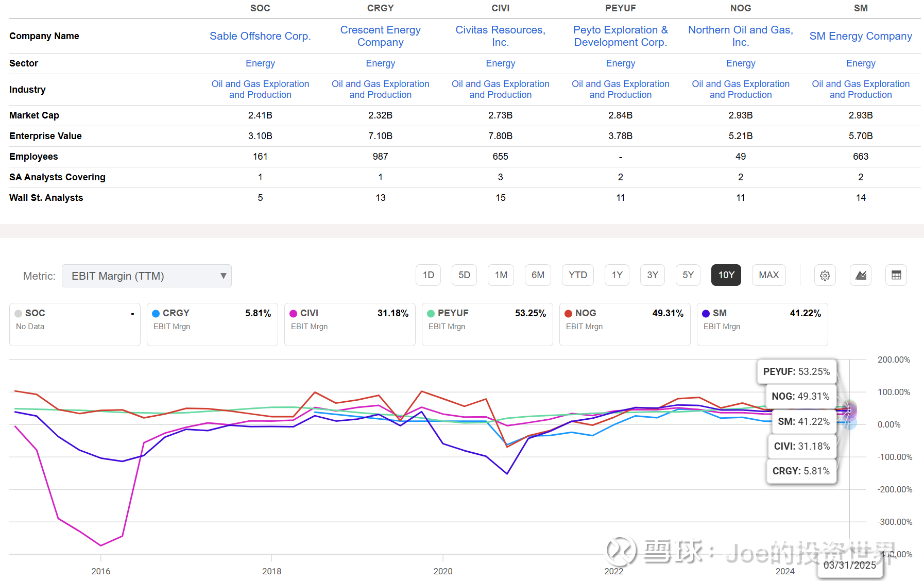Click the CIVI column header
This screenshot has width=924, height=581.
[x=501, y=8]
